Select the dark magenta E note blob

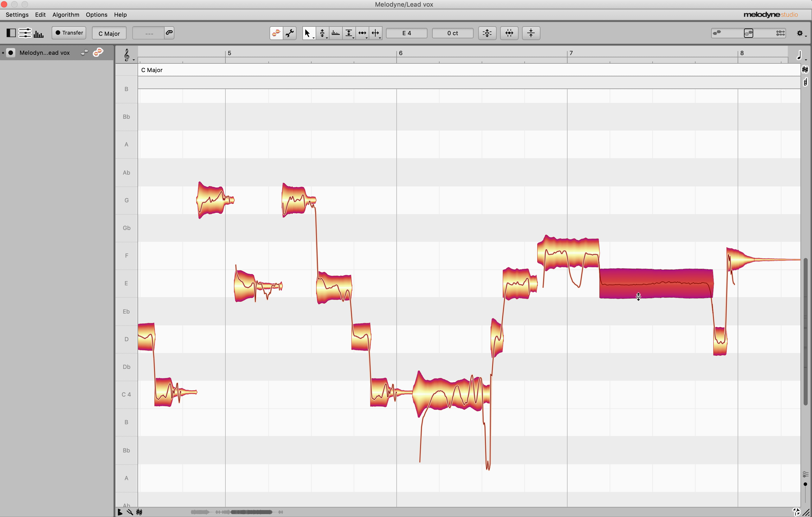point(656,284)
